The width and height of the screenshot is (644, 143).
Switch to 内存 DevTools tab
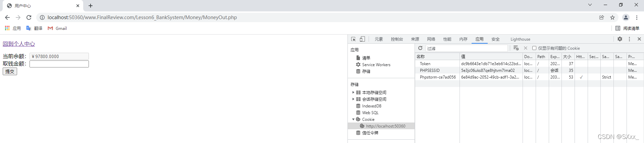464,39
